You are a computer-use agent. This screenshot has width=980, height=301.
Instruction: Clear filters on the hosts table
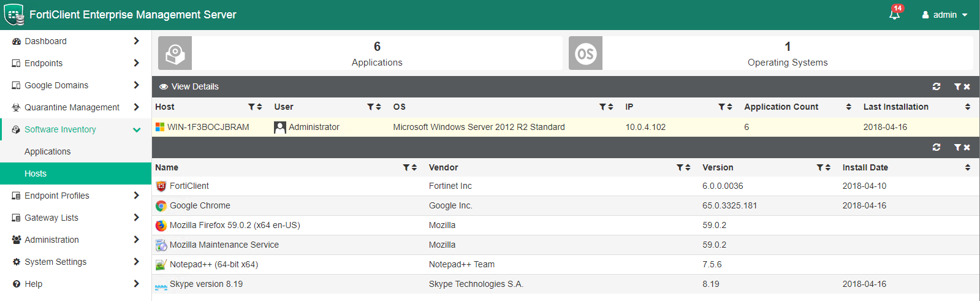coord(962,86)
